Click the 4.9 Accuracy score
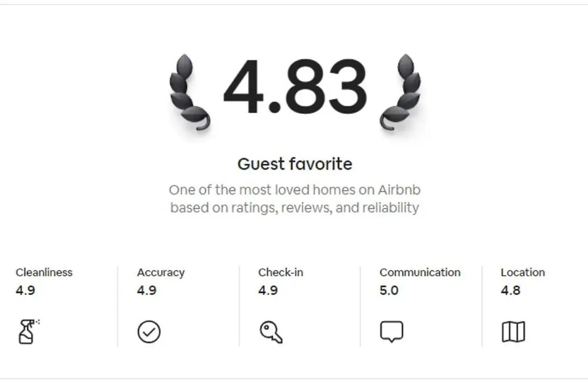588x381 pixels. coord(146,290)
